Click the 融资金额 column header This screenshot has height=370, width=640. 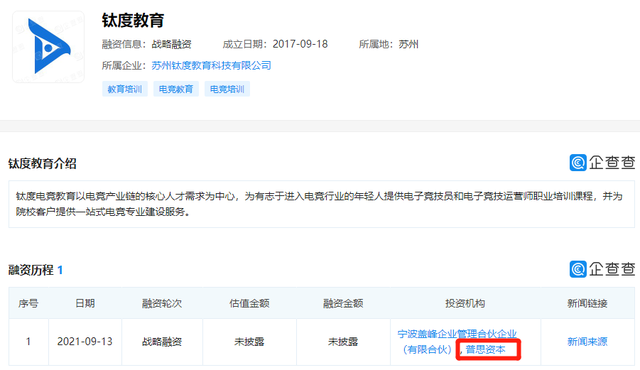343,303
